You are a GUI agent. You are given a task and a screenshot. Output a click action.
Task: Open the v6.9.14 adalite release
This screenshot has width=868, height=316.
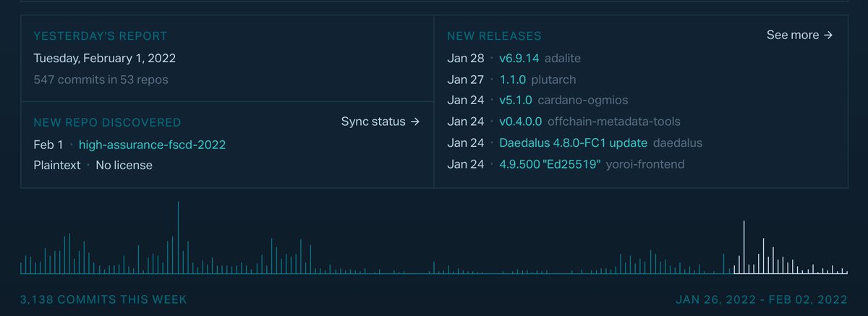(519, 58)
